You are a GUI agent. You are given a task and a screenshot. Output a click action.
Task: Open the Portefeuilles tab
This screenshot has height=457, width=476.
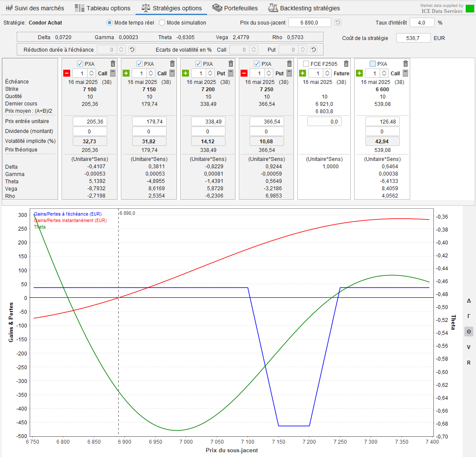pyautogui.click(x=235, y=8)
